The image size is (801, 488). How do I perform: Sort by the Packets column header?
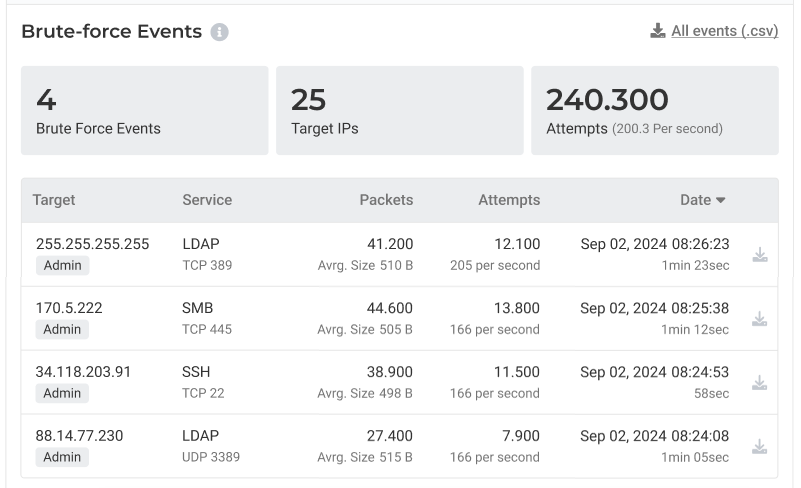(386, 200)
